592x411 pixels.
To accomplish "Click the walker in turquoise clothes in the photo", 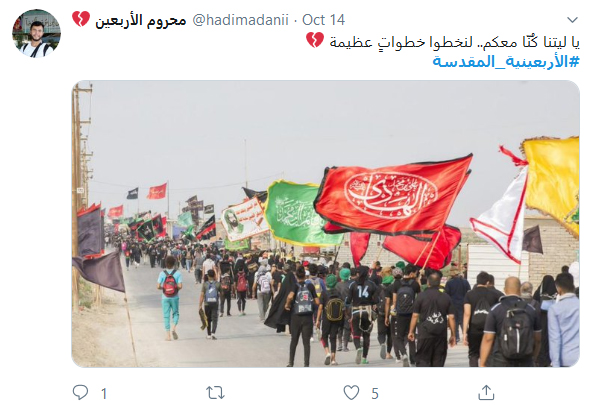I will (x=170, y=298).
